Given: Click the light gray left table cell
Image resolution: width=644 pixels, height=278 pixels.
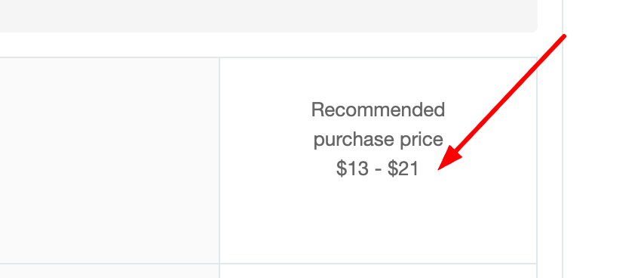Looking at the screenshot, I should point(109,160).
